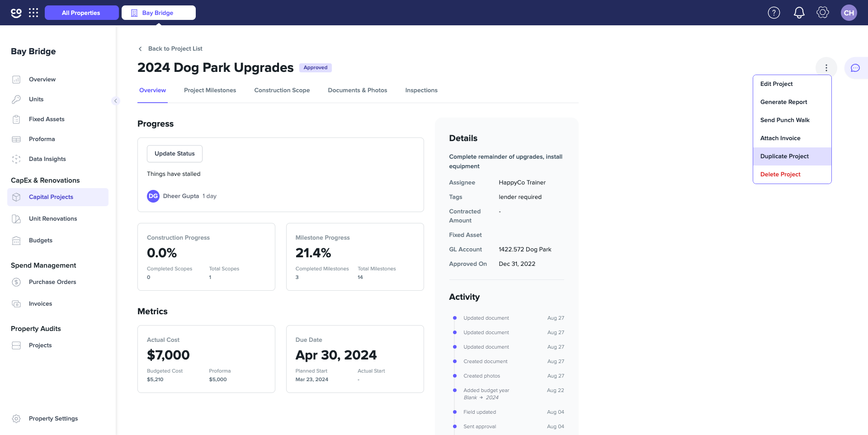Click the DG avatar of Dheer Gupta
The height and width of the screenshot is (435, 868).
(x=153, y=196)
